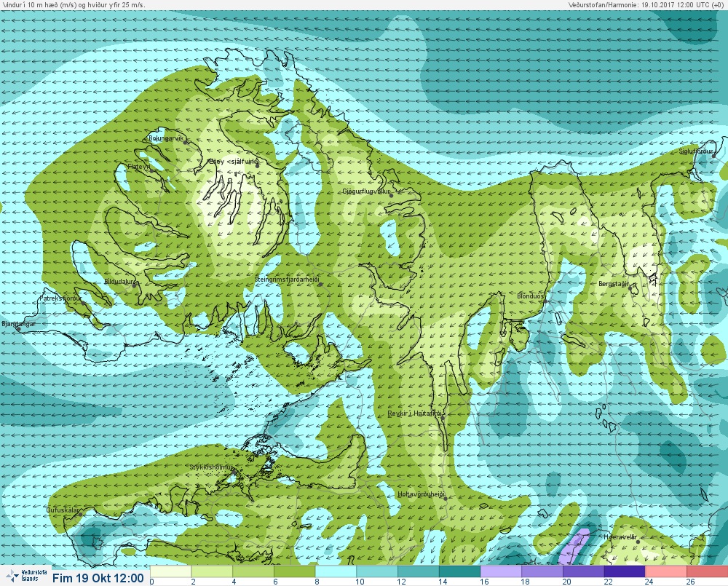
Task: Click the Bjargtangar station label
Action: 19,324
